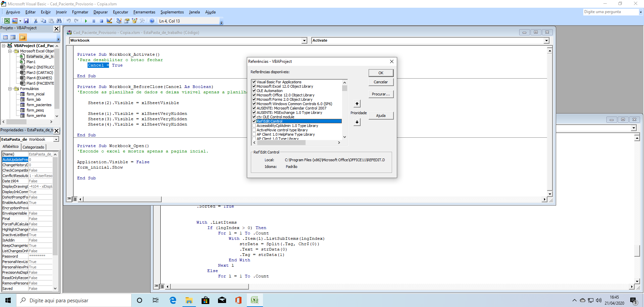Viewport: 644px width, 307px height.
Task: Check AccessibilityCplAdmin 1.0 Type Library
Action: pyautogui.click(x=254, y=126)
